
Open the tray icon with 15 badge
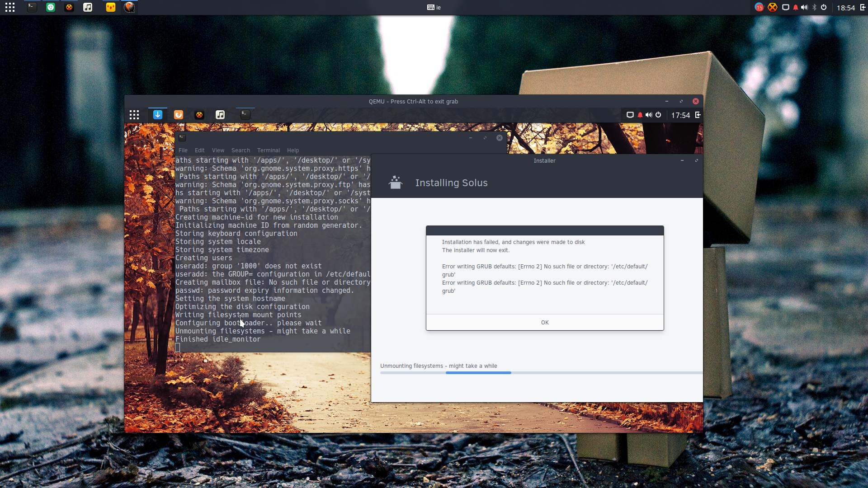(759, 7)
